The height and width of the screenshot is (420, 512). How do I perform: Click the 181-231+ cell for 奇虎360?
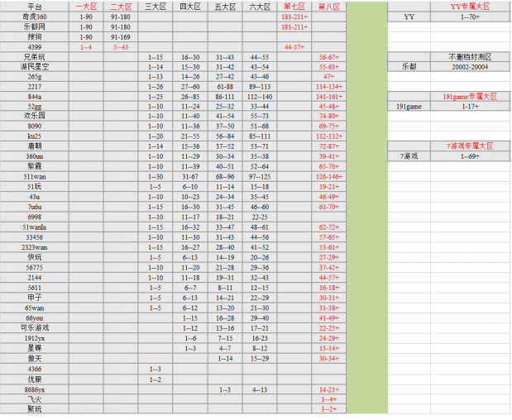pos(294,17)
